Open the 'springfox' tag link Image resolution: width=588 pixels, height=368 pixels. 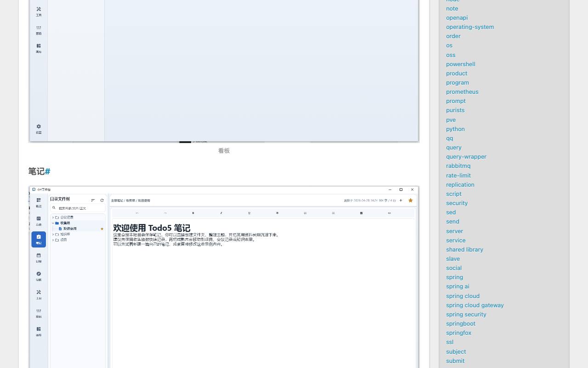(458, 333)
